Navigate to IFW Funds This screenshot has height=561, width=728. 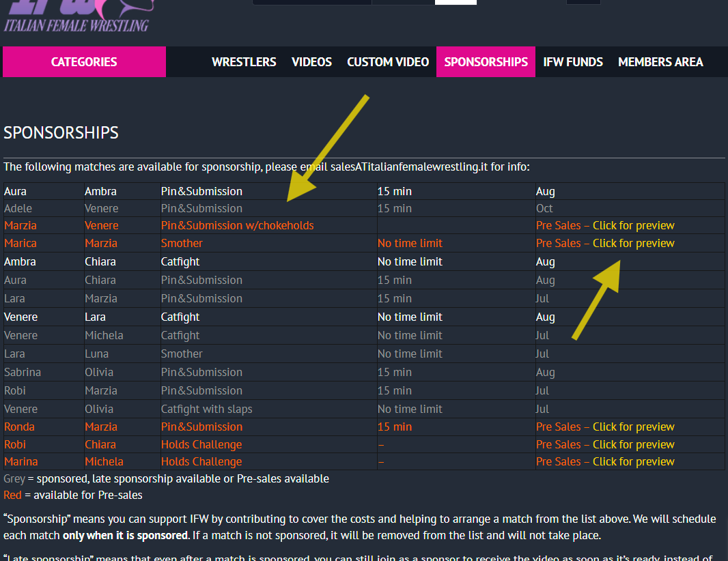click(573, 61)
